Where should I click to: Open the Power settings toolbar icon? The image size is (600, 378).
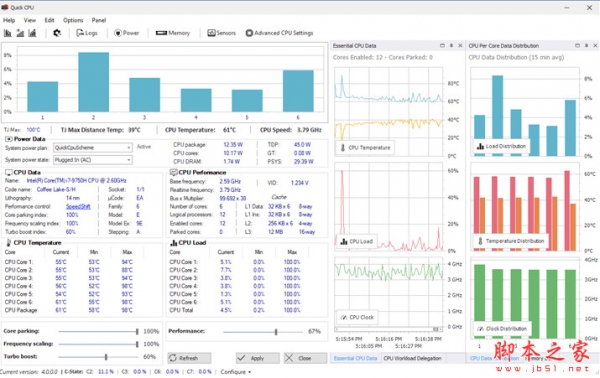[127, 33]
